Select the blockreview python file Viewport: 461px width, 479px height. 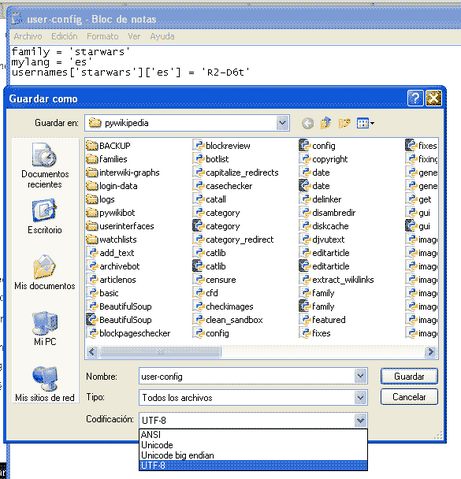tap(221, 146)
